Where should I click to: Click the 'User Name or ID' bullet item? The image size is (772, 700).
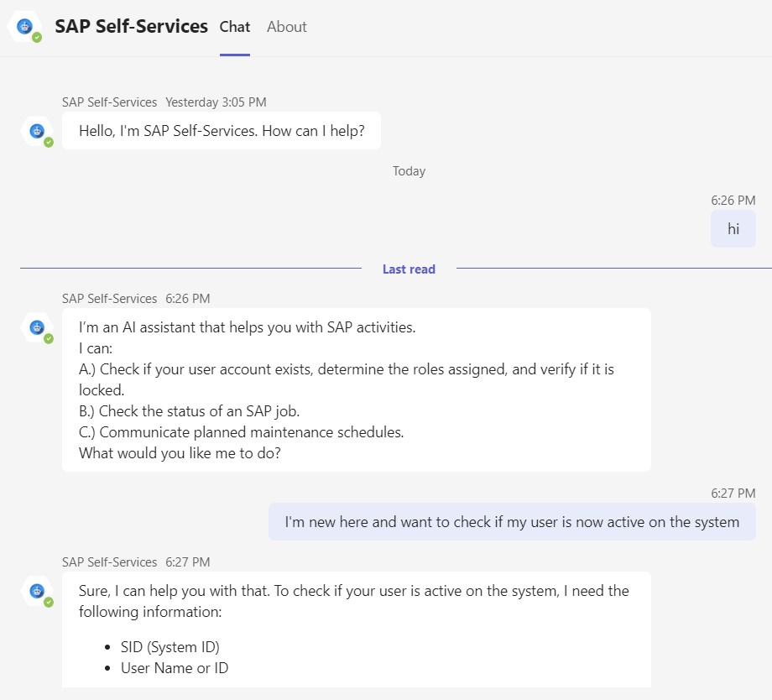pos(175,668)
